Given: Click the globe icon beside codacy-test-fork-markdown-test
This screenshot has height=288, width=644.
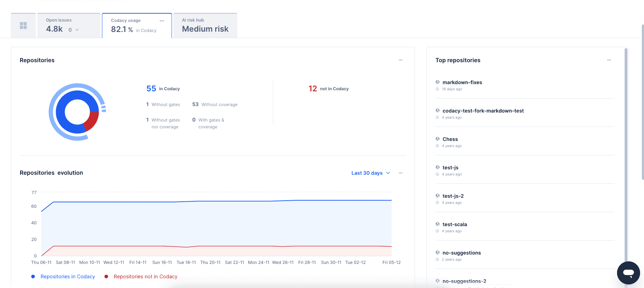Looking at the screenshot, I should [x=438, y=110].
